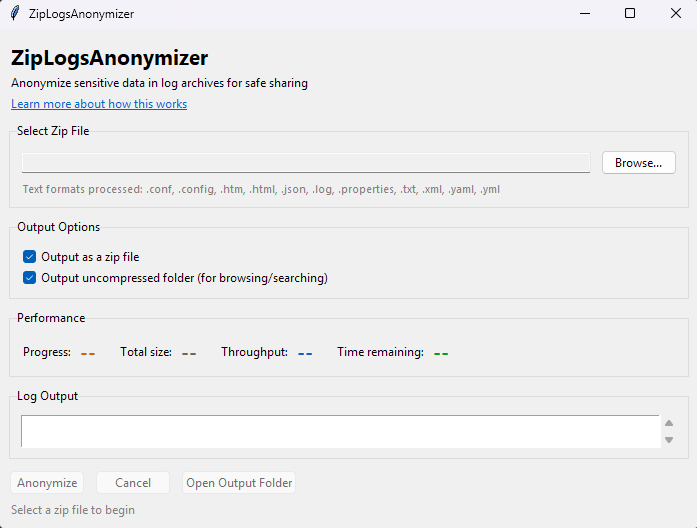This screenshot has height=528, width=697.
Task: Click the 'Select a zip file to begin' status text
Action: [73, 510]
